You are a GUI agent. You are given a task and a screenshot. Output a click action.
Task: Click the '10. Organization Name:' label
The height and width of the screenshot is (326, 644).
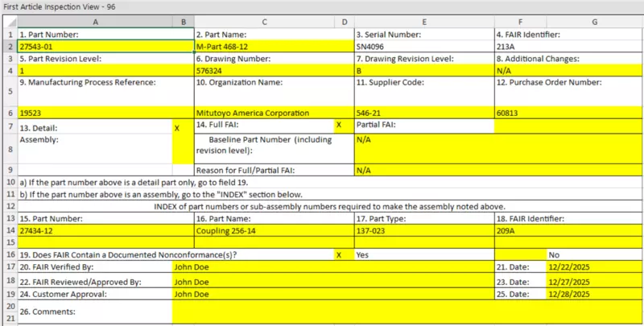coord(239,83)
